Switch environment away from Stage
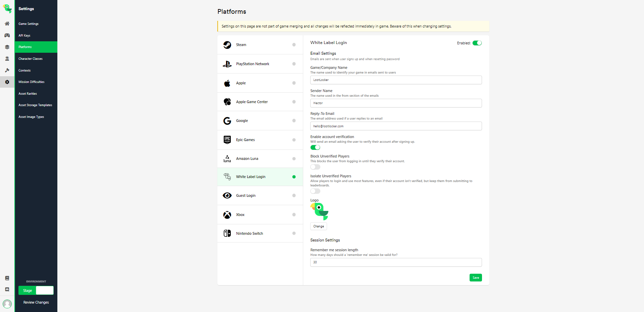This screenshot has height=312, width=644. [x=45, y=291]
